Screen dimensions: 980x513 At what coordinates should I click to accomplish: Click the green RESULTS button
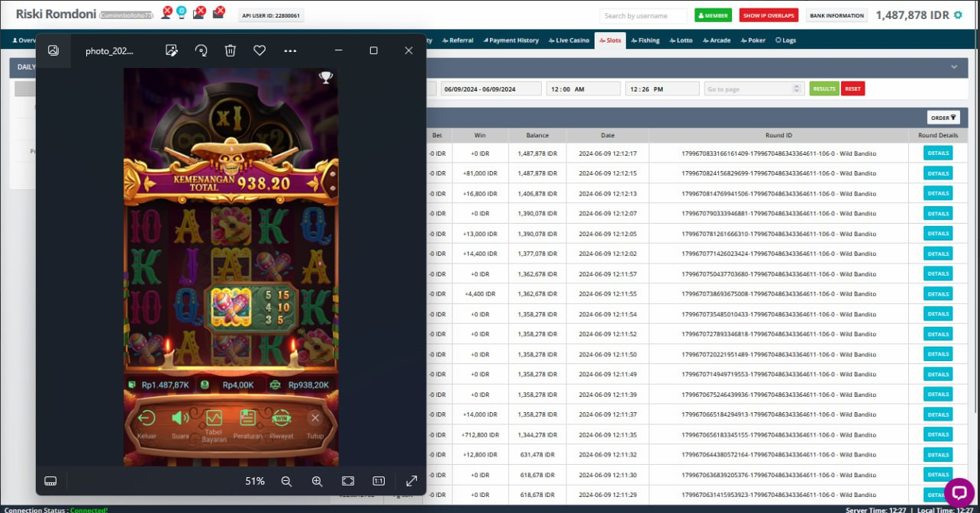click(824, 89)
